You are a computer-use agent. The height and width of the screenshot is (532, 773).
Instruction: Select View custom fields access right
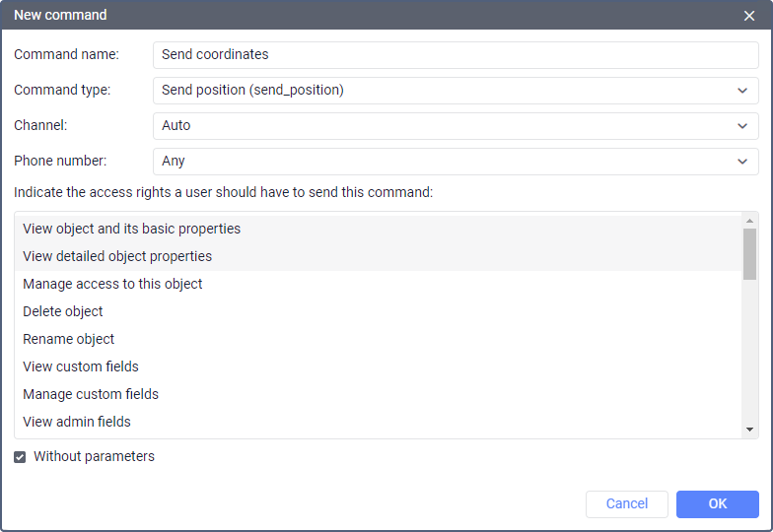(x=81, y=366)
